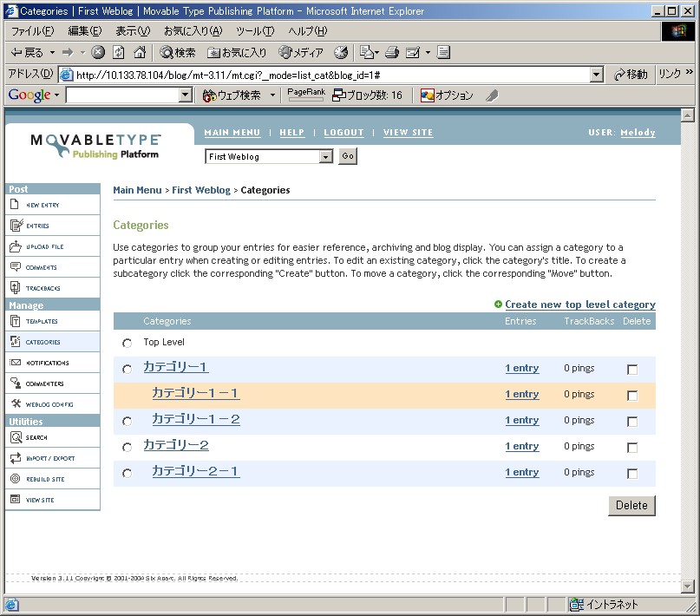Open the Favorites pane (お気に入り) toolbar button
This screenshot has height=616, width=700.
click(x=237, y=53)
